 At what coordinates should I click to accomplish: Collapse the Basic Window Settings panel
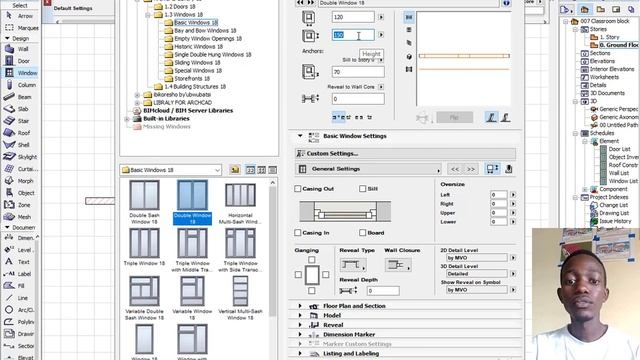coord(300,136)
